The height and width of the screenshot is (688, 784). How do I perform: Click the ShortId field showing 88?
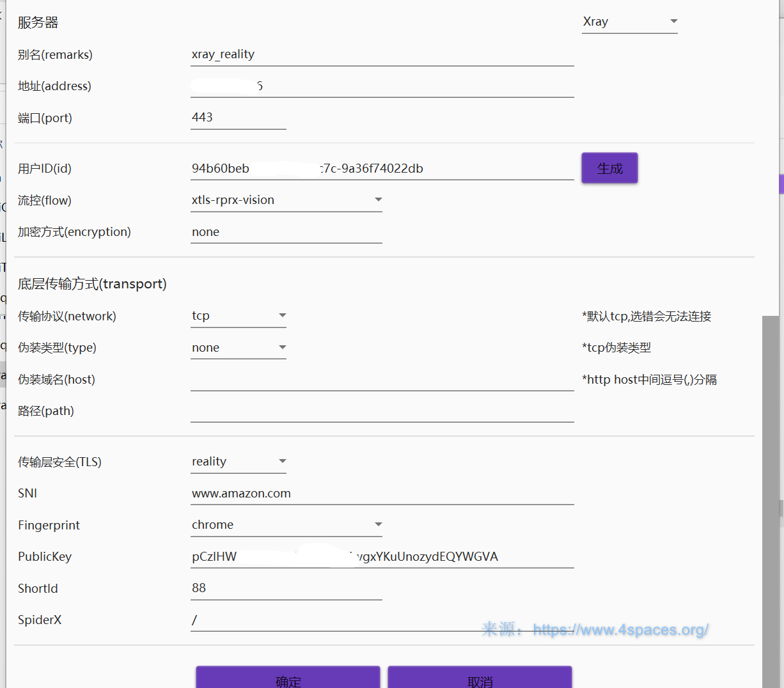(286, 588)
